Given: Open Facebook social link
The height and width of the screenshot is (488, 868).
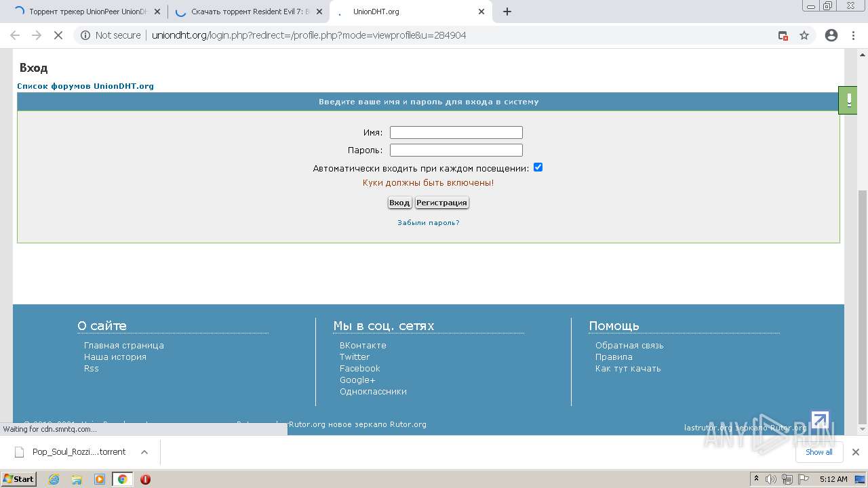Looking at the screenshot, I should click(x=360, y=369).
